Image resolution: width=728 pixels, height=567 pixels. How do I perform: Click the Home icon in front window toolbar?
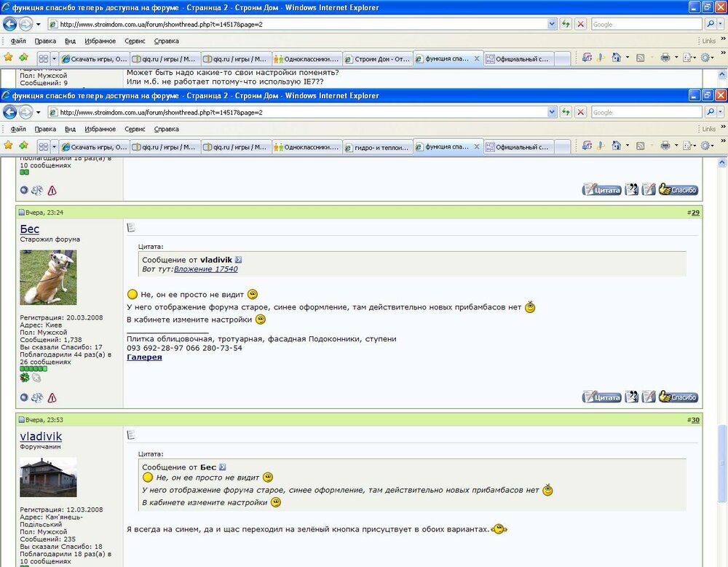[x=616, y=146]
